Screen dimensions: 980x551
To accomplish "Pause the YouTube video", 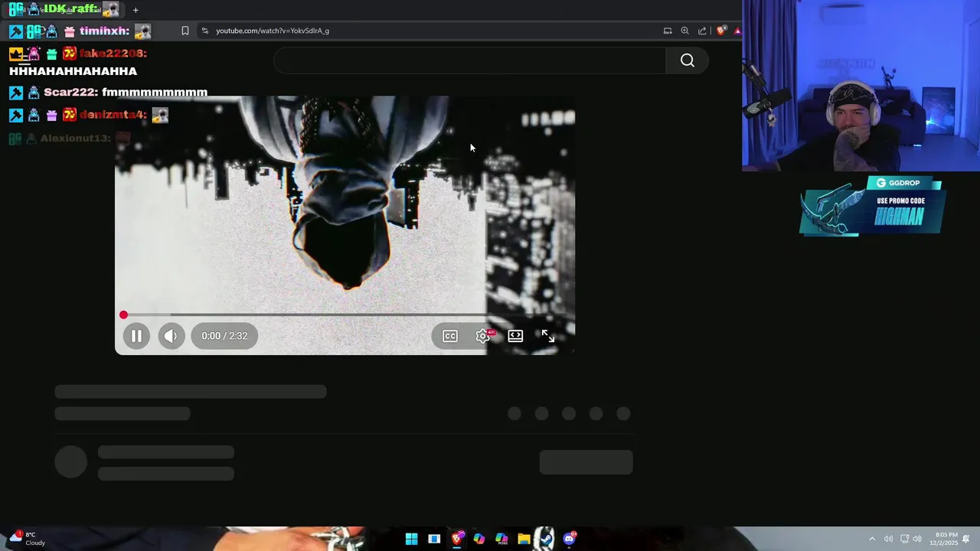I will pyautogui.click(x=136, y=336).
